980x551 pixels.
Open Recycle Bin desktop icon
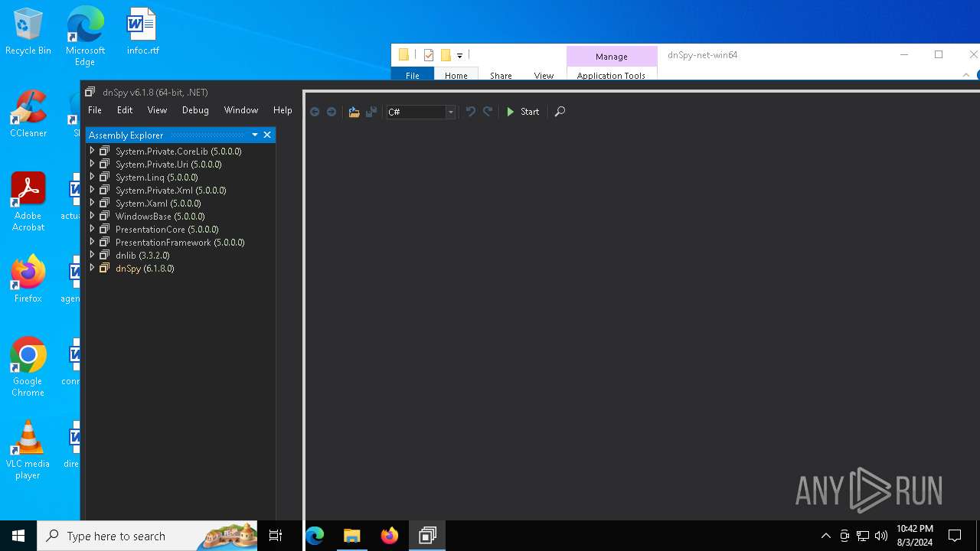point(28,32)
